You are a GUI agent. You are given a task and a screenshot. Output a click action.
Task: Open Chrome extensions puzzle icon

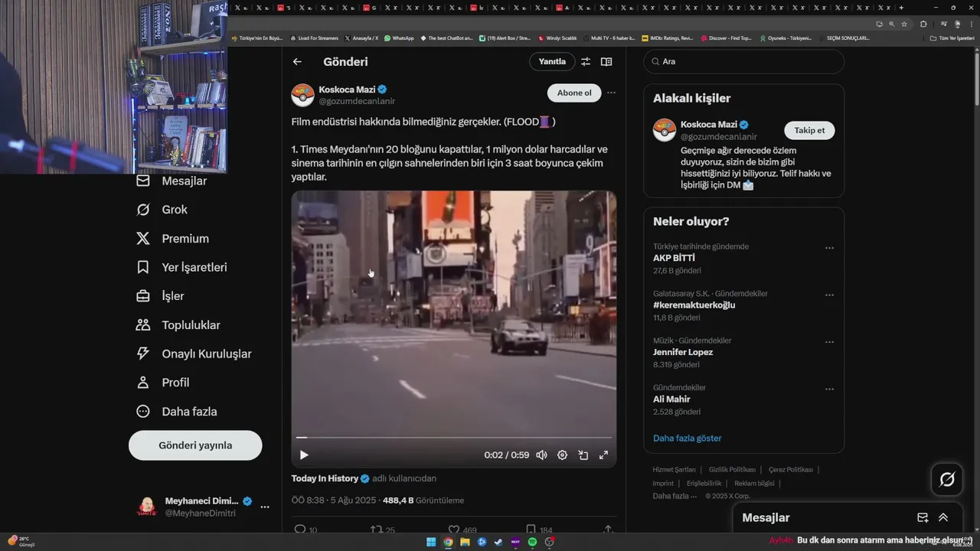click(923, 24)
